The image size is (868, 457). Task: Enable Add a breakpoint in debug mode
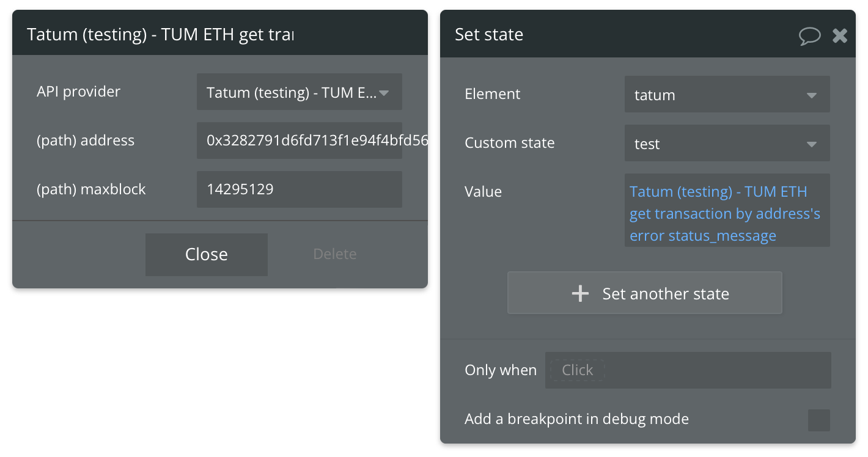point(818,420)
